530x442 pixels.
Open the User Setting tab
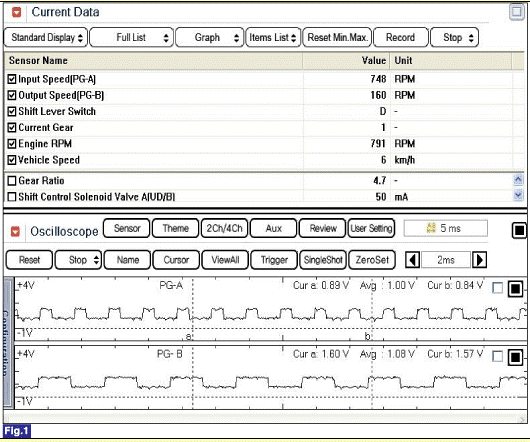371,228
